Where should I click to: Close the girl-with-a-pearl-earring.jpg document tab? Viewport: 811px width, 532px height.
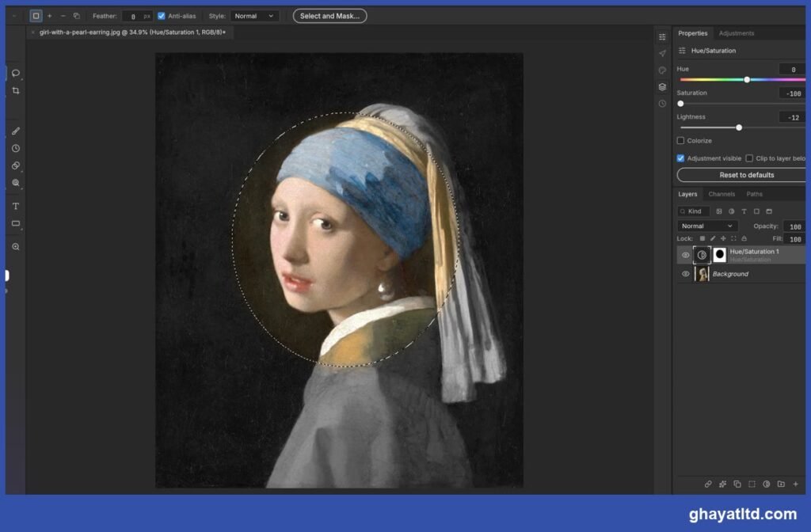(33, 32)
